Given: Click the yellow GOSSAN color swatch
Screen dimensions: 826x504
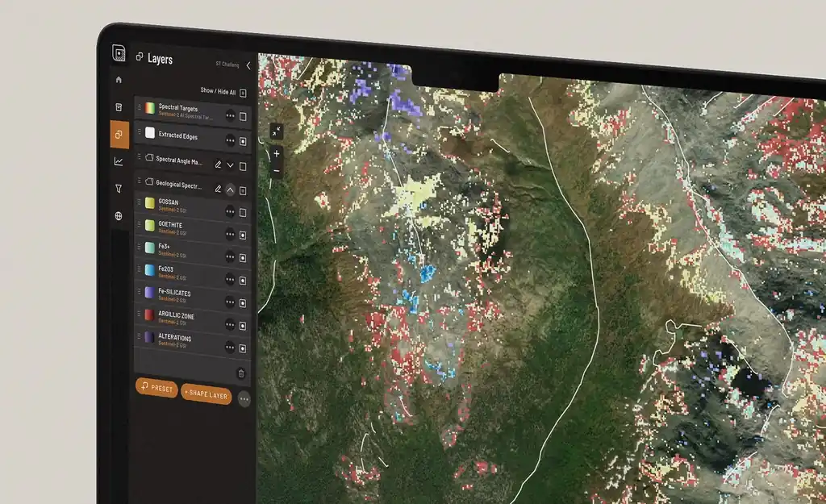Looking at the screenshot, I should pyautogui.click(x=150, y=203).
